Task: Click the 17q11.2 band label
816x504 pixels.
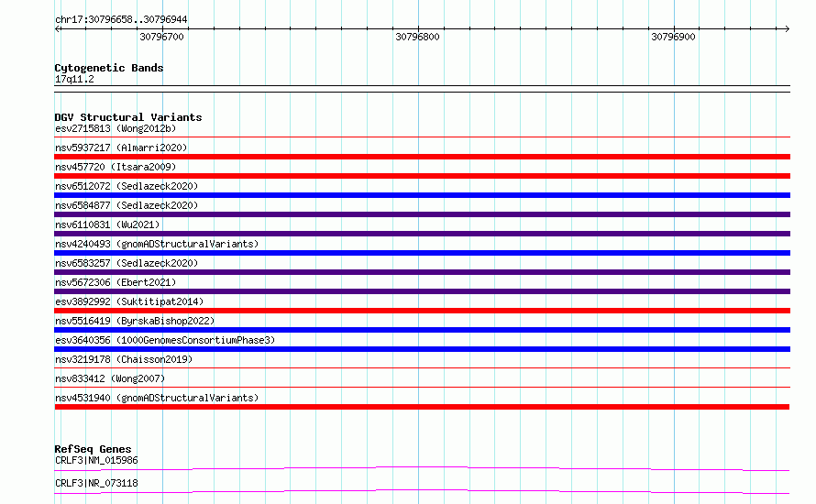Action: point(74,79)
